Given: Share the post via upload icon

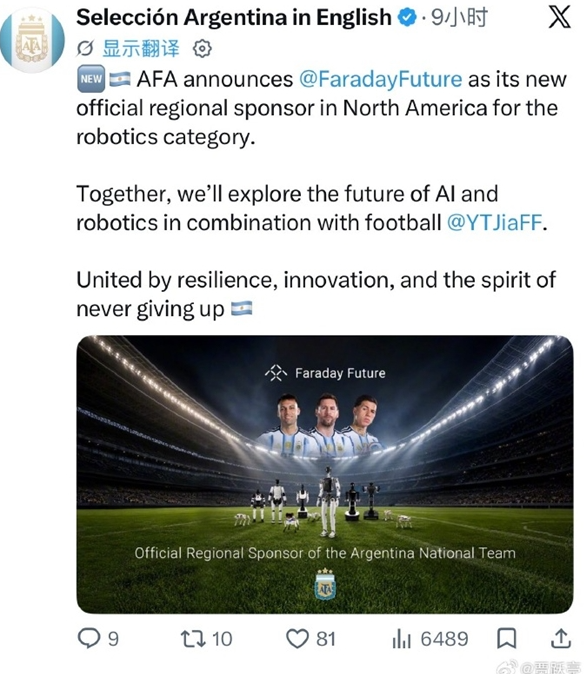Looking at the screenshot, I should tap(561, 638).
